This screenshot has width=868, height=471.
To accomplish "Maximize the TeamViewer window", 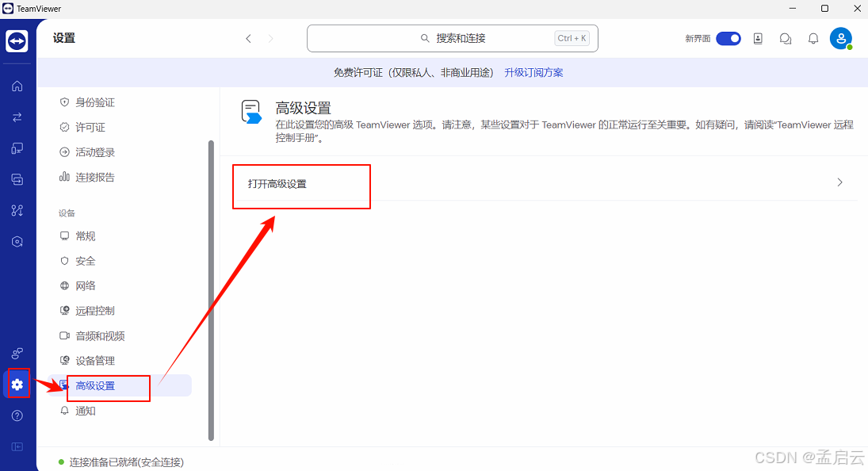I will [825, 8].
